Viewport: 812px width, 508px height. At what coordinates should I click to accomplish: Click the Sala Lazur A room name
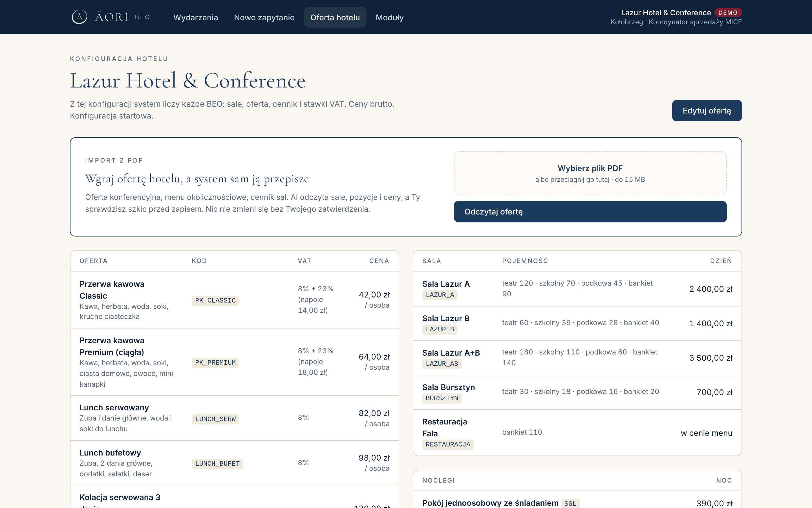tap(446, 284)
